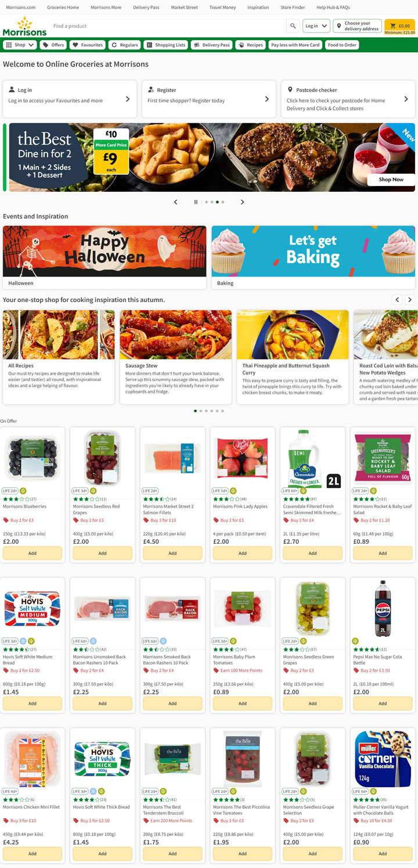Viewport: 418px width, 868px height.
Task: Select the last banner carousel dot
Action: click(222, 202)
